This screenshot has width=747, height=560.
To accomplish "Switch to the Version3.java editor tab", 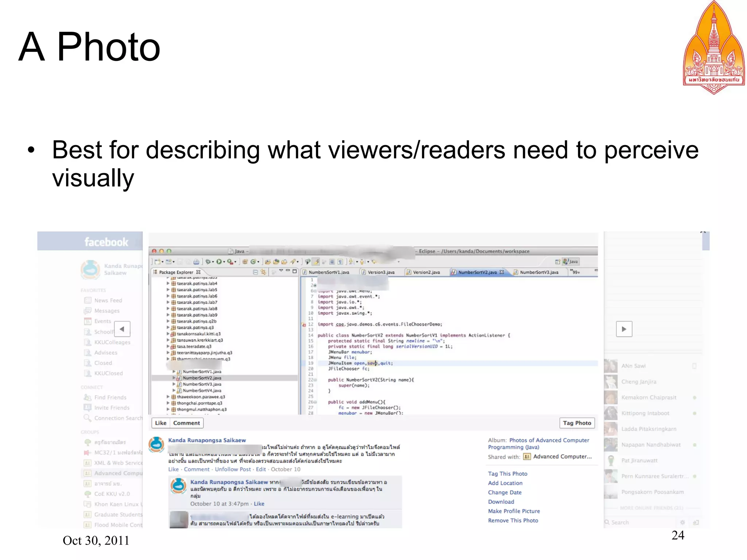I will (380, 272).
